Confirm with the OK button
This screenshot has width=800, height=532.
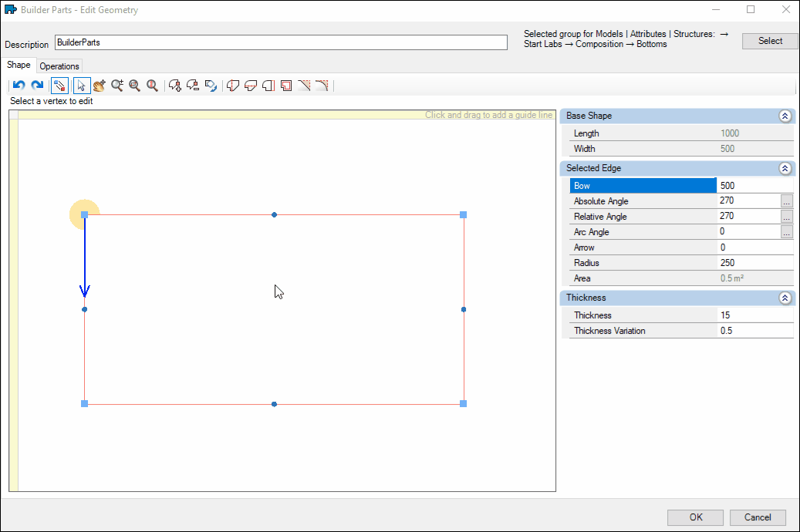pos(695,517)
